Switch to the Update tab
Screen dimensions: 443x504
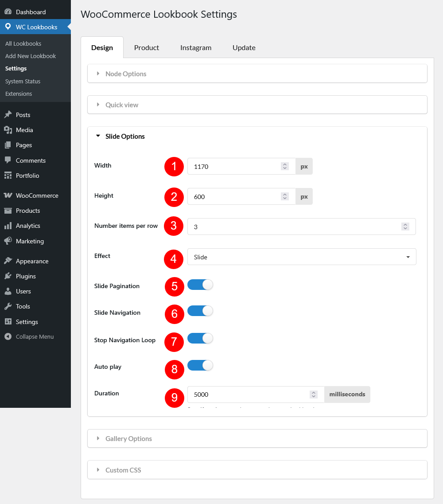(x=244, y=47)
